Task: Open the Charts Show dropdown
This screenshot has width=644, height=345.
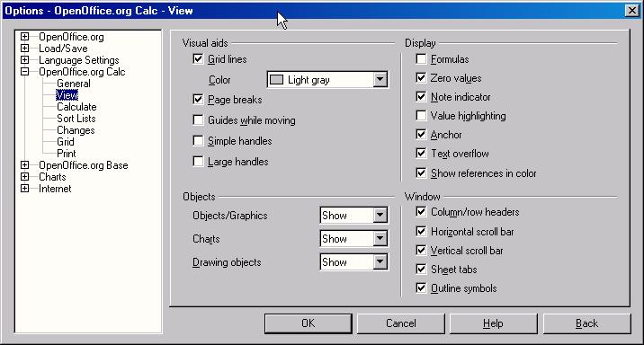Action: 380,238
